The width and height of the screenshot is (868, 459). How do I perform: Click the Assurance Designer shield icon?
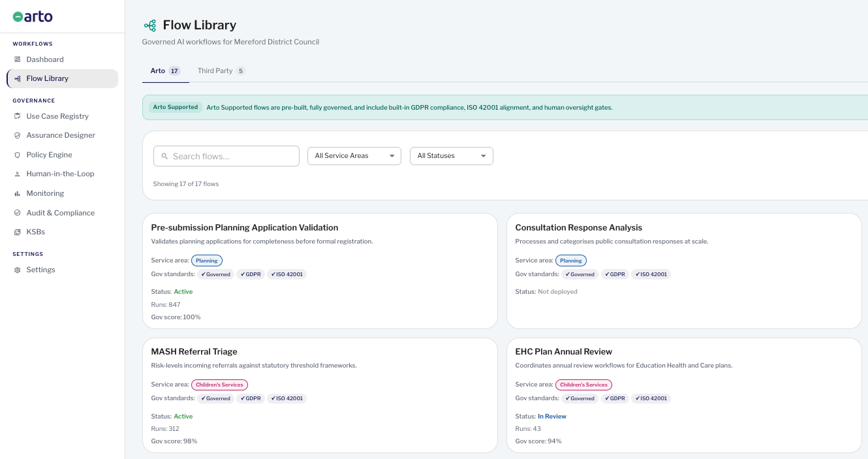pos(18,135)
